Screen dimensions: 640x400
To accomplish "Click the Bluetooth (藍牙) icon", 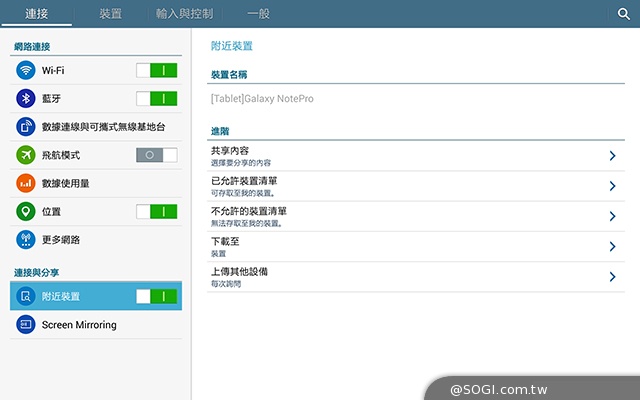I will [x=25, y=99].
